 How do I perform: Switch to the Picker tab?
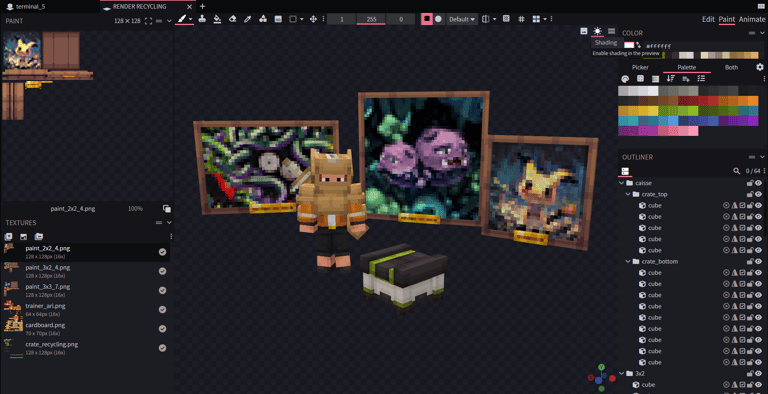coord(640,67)
